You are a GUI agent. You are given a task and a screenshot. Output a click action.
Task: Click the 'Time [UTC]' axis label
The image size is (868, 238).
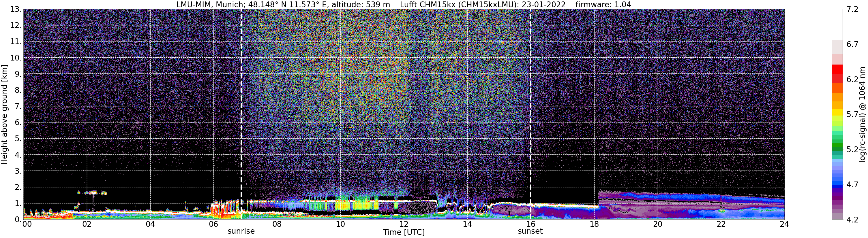tap(403, 232)
